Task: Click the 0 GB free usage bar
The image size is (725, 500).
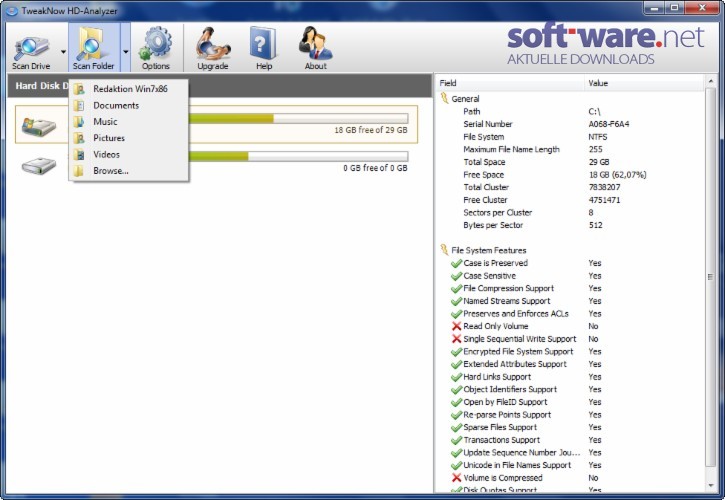Action: click(x=298, y=156)
